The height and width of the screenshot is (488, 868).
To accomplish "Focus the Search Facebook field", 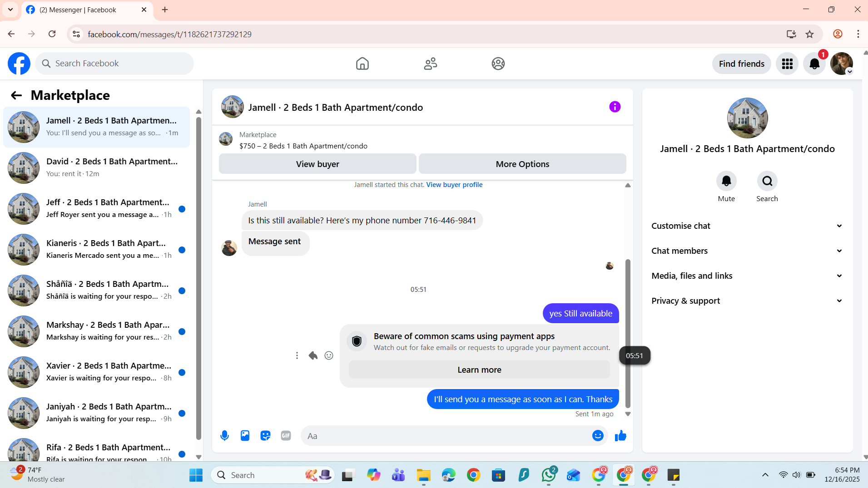I will (114, 64).
